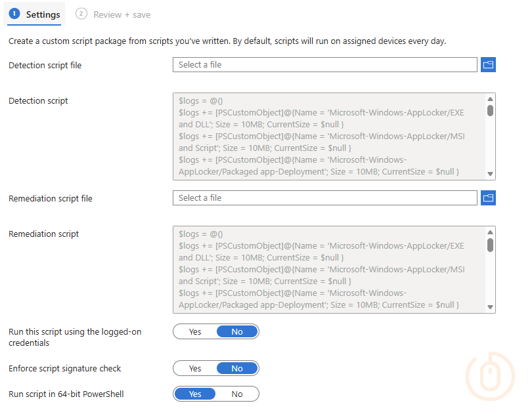Click the browse icon beside Detection script file
The image size is (532, 418).
click(488, 64)
